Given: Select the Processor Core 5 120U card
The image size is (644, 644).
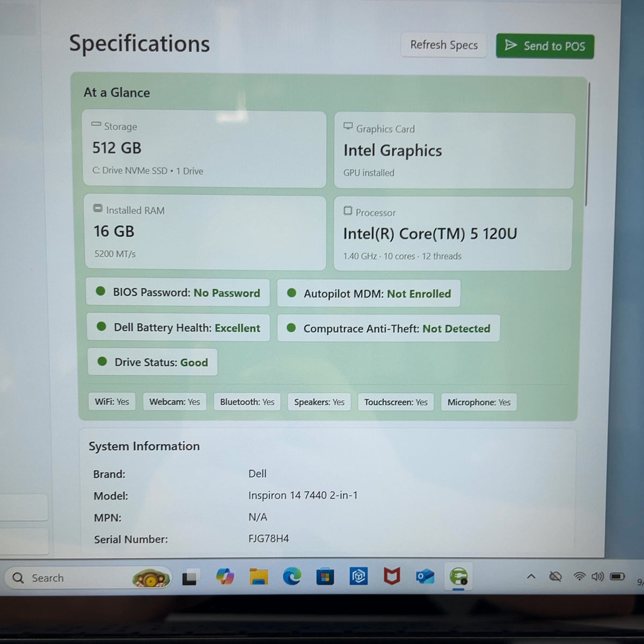Looking at the screenshot, I should click(453, 234).
